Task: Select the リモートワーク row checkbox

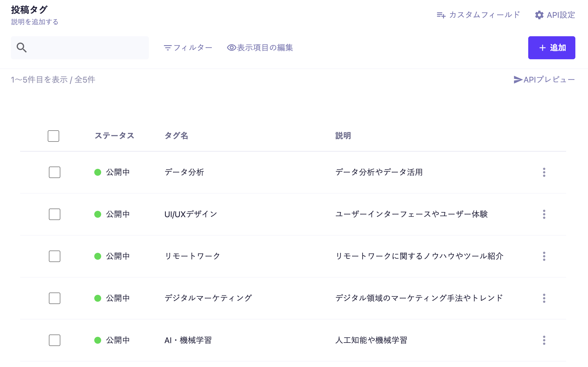Action: click(55, 256)
